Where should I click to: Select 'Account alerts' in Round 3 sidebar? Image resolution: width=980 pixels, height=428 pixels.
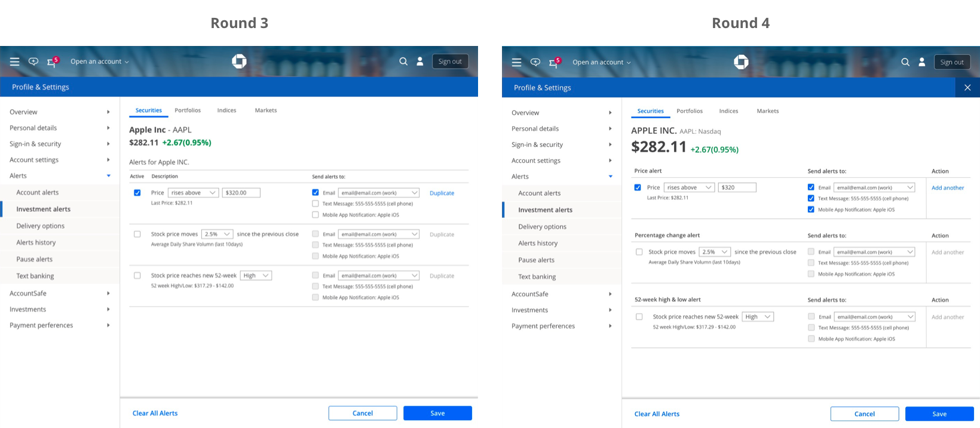point(38,192)
